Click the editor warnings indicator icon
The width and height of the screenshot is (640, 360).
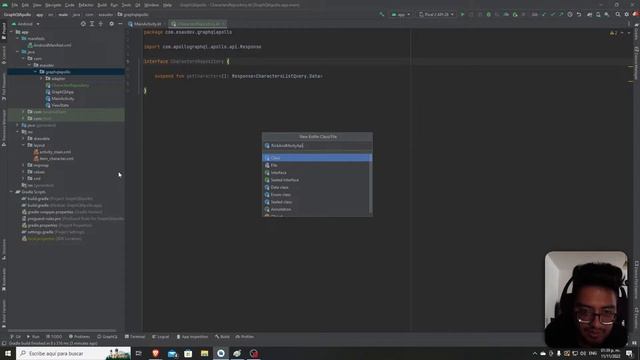pos(614,33)
